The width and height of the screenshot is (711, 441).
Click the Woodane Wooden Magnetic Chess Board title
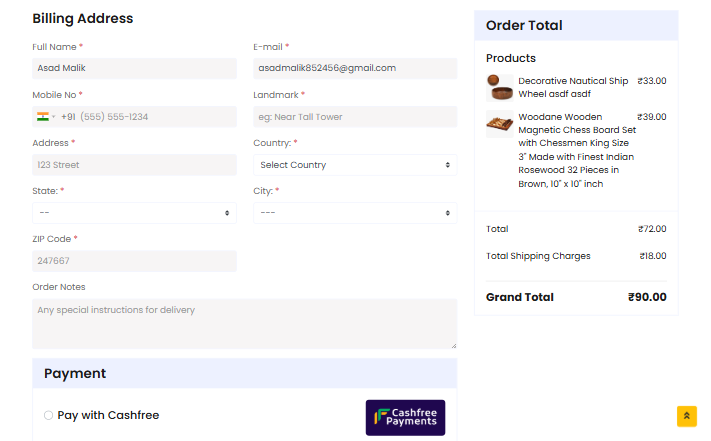(577, 150)
